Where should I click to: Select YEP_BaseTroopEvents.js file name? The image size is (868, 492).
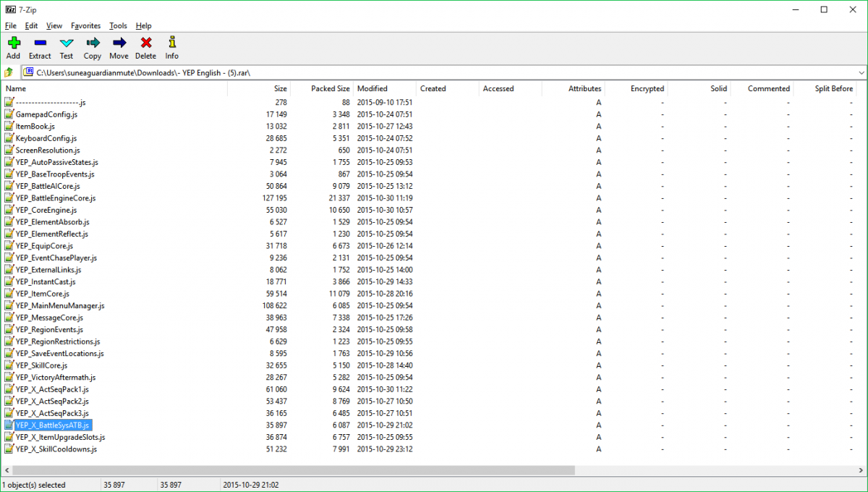(55, 174)
